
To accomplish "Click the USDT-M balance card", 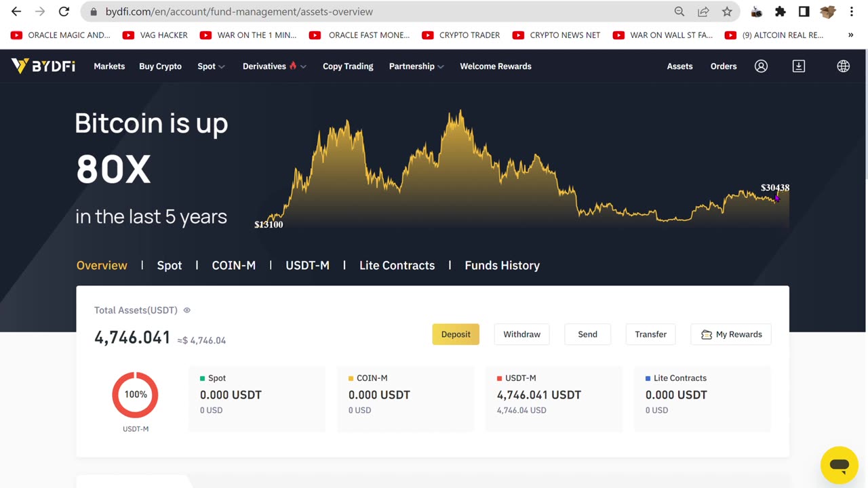I will point(554,399).
